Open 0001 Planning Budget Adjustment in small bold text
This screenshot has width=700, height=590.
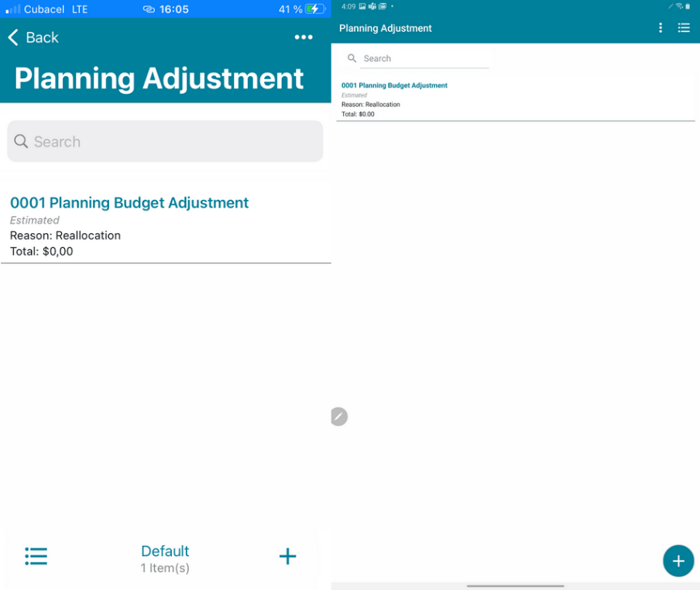point(394,86)
